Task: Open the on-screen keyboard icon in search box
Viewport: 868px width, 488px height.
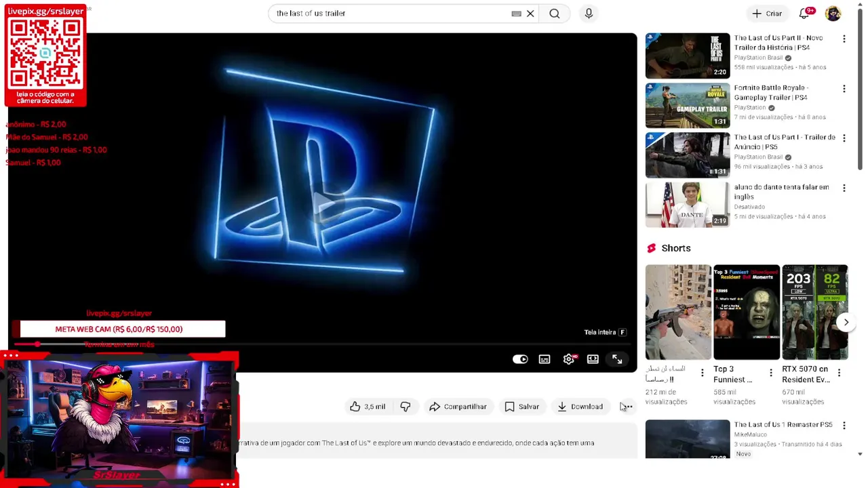Action: click(516, 14)
